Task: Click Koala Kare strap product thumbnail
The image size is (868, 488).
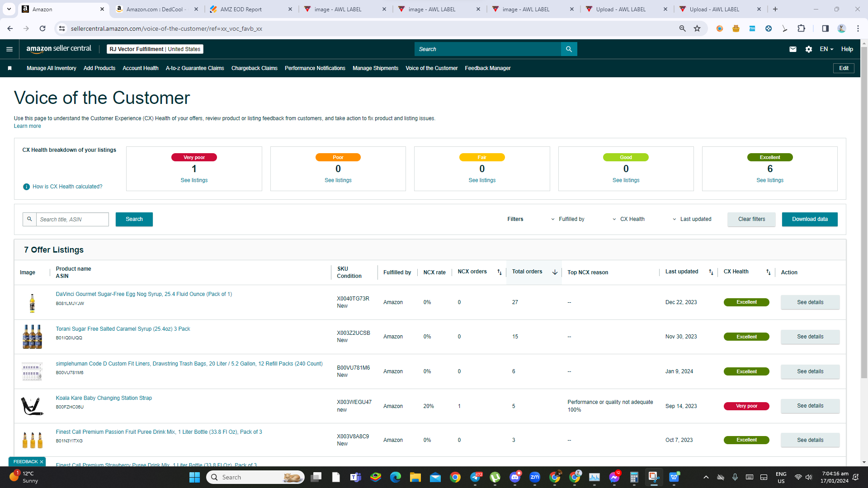Action: click(x=32, y=406)
